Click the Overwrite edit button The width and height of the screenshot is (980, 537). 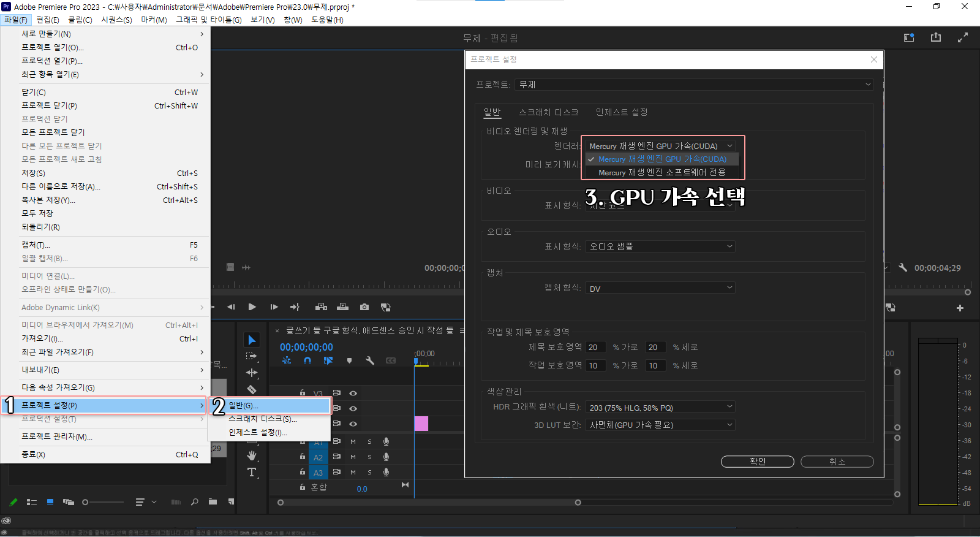(x=343, y=307)
